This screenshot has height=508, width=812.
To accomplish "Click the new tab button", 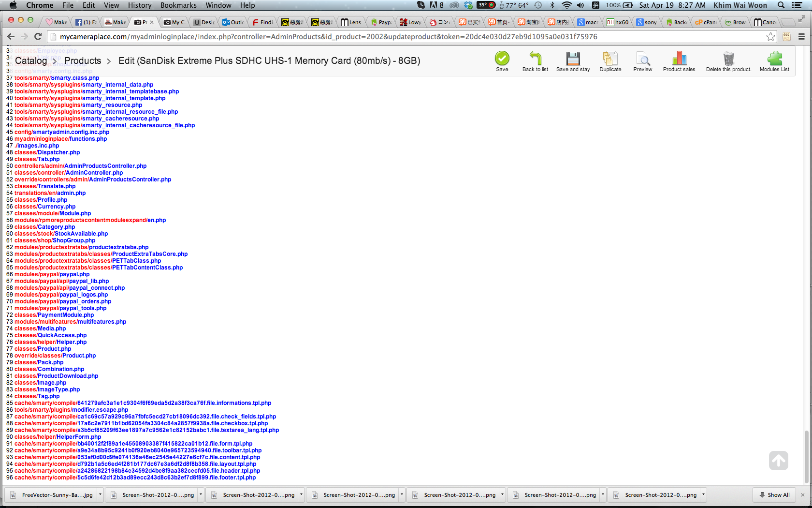I will pyautogui.click(x=788, y=22).
